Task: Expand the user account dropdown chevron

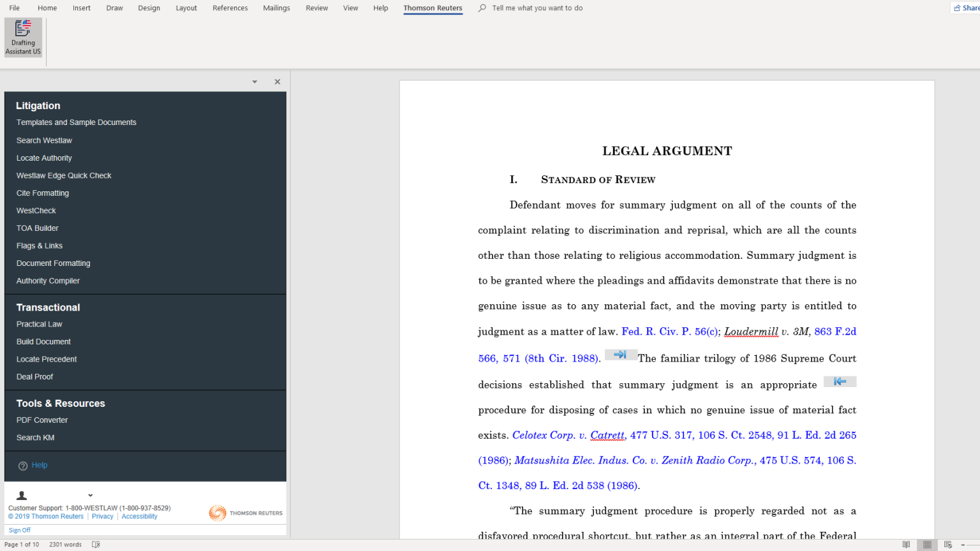Action: (x=89, y=495)
